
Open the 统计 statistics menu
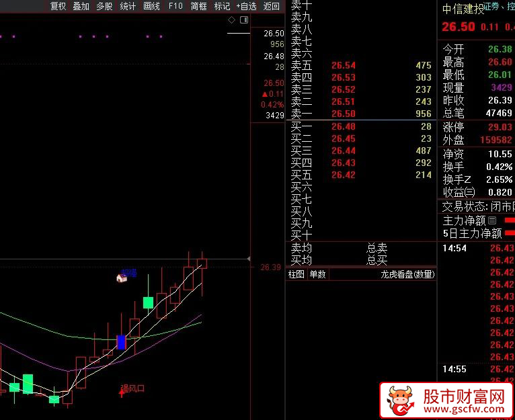tap(128, 6)
